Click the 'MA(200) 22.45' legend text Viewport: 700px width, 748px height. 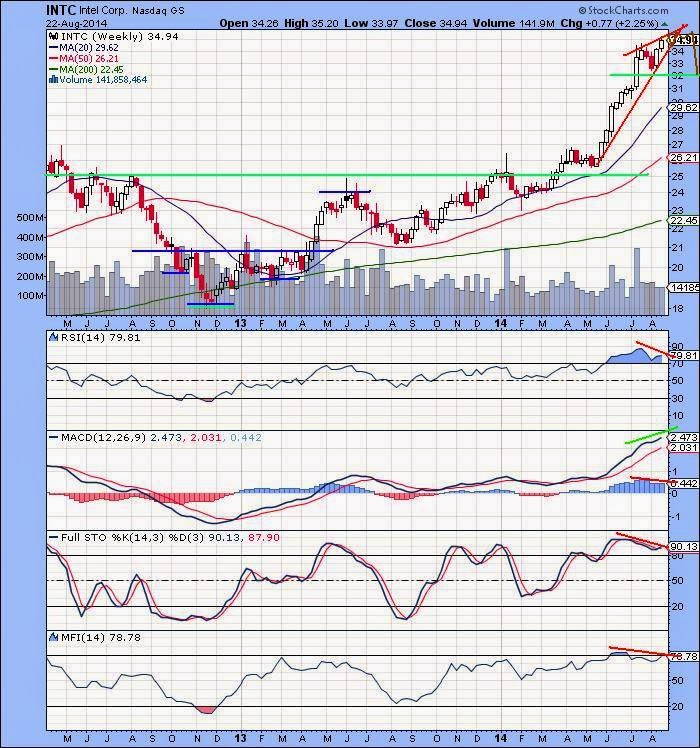coord(91,69)
